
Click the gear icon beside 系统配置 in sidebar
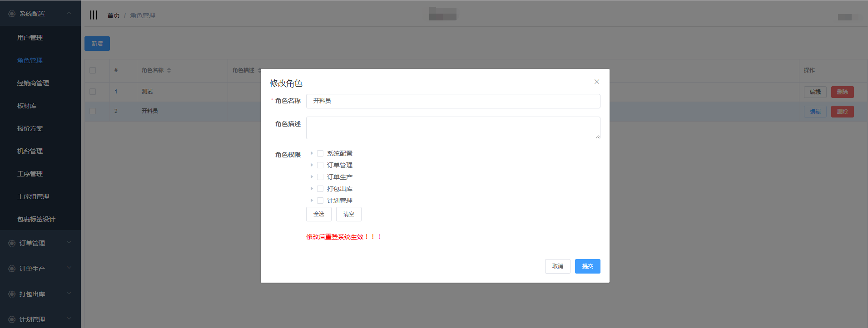click(12, 14)
